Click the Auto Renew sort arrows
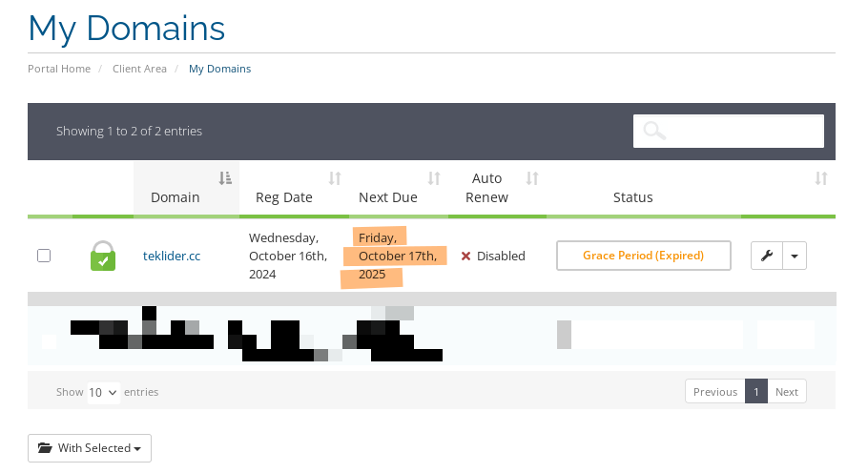Image resolution: width=868 pixels, height=473 pixels. coord(533,178)
